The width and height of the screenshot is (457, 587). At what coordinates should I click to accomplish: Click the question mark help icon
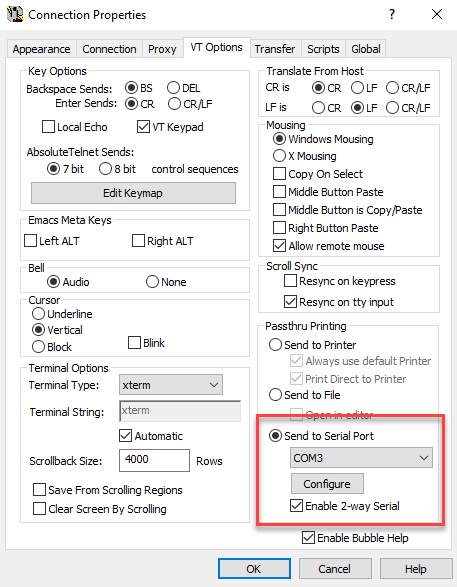point(392,14)
